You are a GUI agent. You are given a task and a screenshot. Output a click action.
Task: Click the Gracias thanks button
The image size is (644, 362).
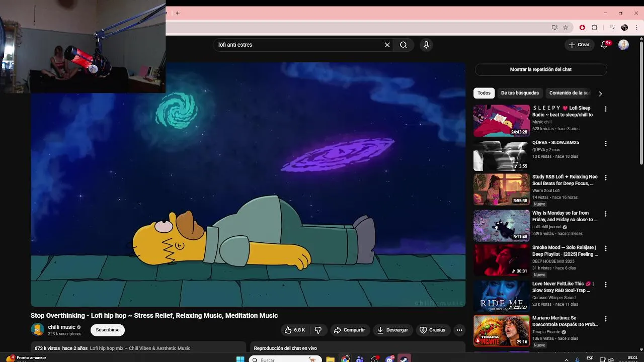tap(433, 330)
